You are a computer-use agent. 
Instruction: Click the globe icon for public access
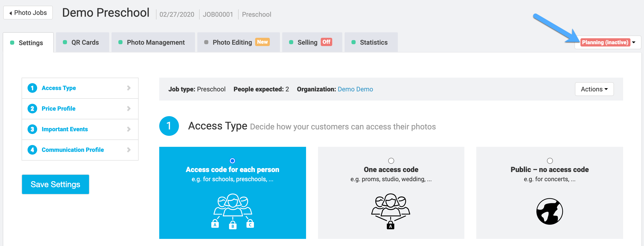(549, 211)
